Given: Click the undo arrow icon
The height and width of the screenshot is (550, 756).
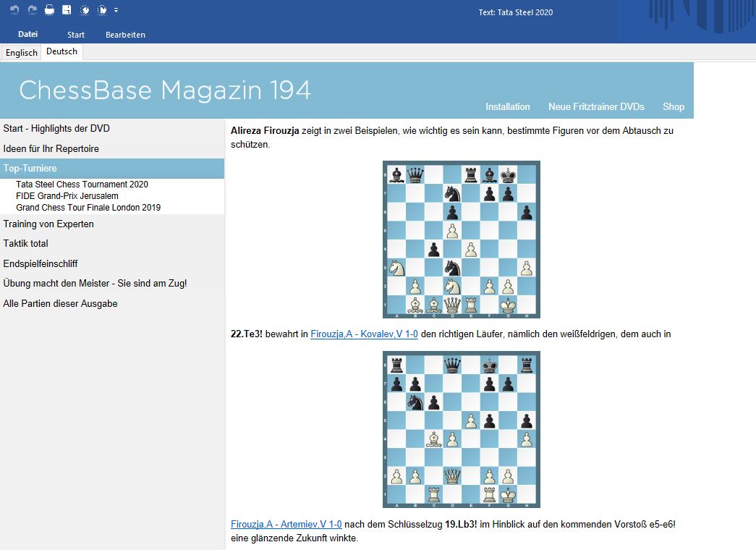Looking at the screenshot, I should pyautogui.click(x=14, y=10).
